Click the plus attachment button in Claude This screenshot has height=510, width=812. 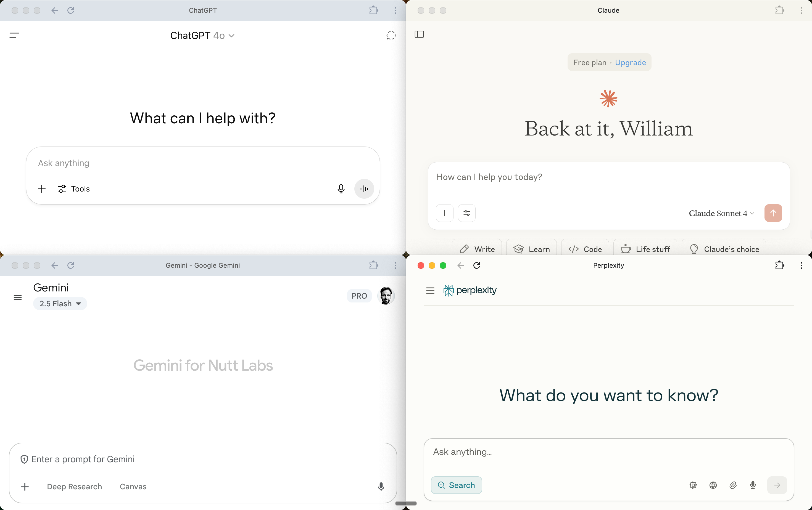coord(444,213)
